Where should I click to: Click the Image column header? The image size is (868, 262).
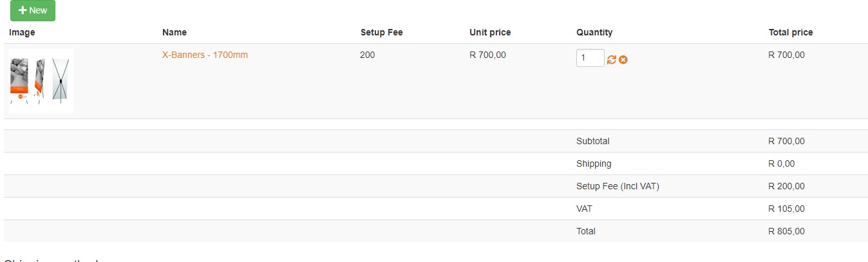22,32
